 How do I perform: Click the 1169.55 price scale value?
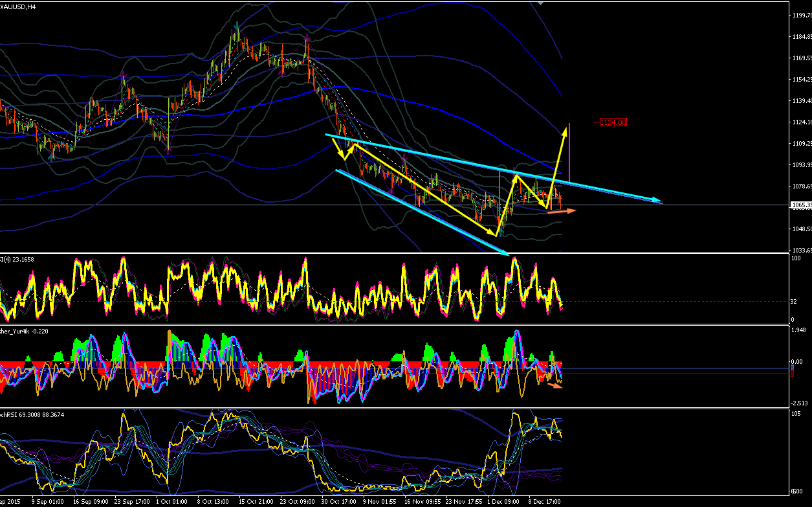[801, 58]
